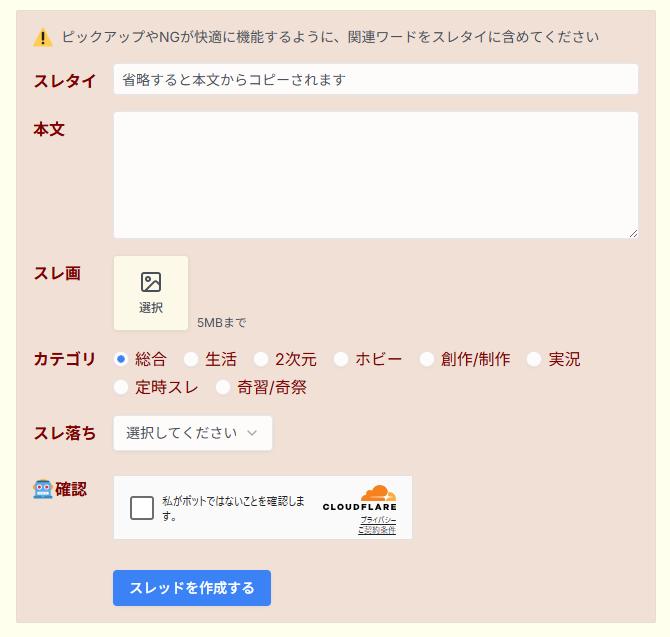Check the 私がボットではない captcha checkbox

(x=142, y=508)
